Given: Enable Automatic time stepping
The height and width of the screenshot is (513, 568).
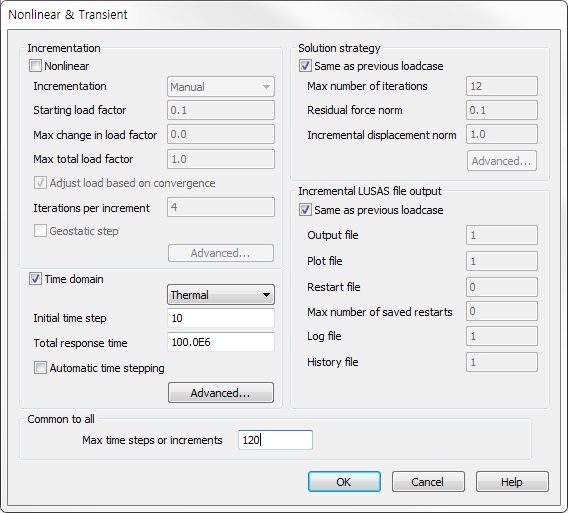Looking at the screenshot, I should [x=40, y=368].
